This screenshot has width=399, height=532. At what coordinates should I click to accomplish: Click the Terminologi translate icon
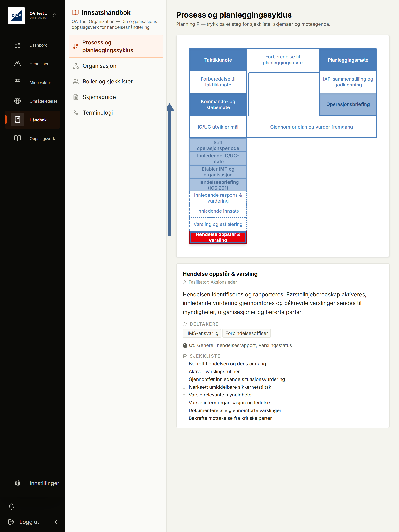[76, 113]
